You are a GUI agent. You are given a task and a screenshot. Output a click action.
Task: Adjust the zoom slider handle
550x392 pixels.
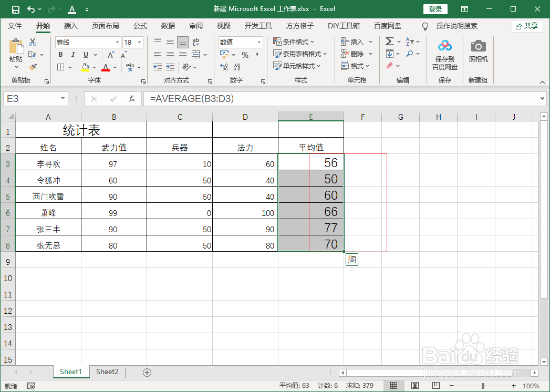(483, 386)
